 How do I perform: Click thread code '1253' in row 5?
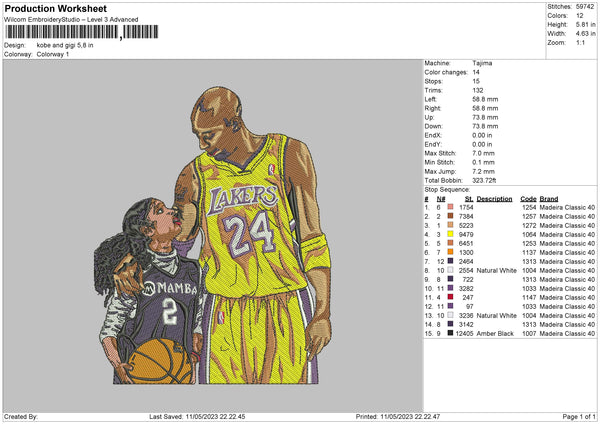coord(529,243)
